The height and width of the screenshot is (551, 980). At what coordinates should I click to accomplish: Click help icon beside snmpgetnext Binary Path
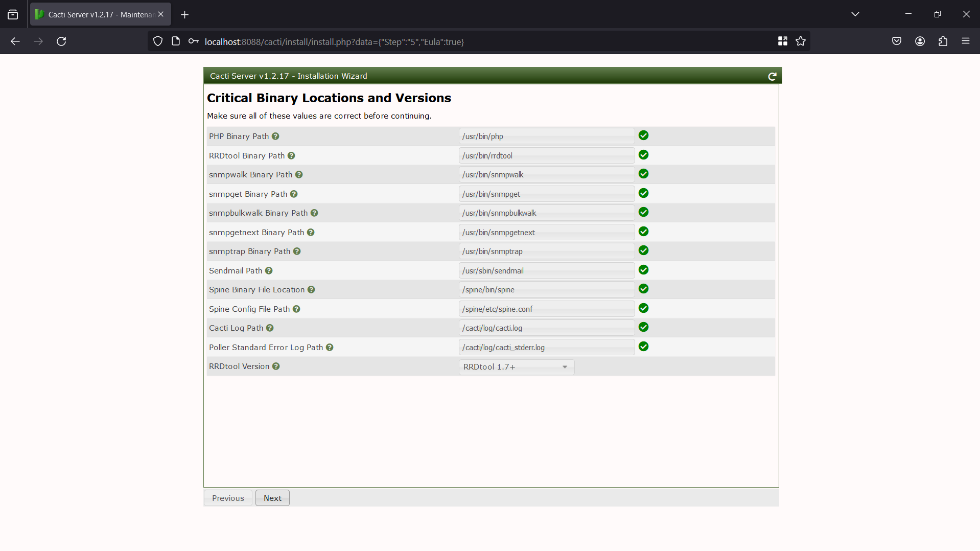tap(311, 233)
